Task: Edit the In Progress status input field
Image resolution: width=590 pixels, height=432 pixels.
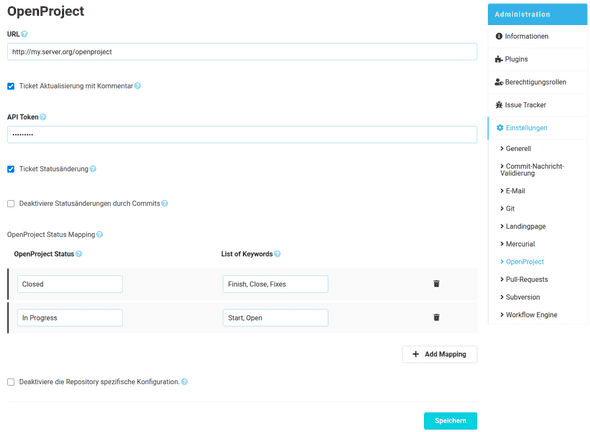Action: [x=70, y=318]
